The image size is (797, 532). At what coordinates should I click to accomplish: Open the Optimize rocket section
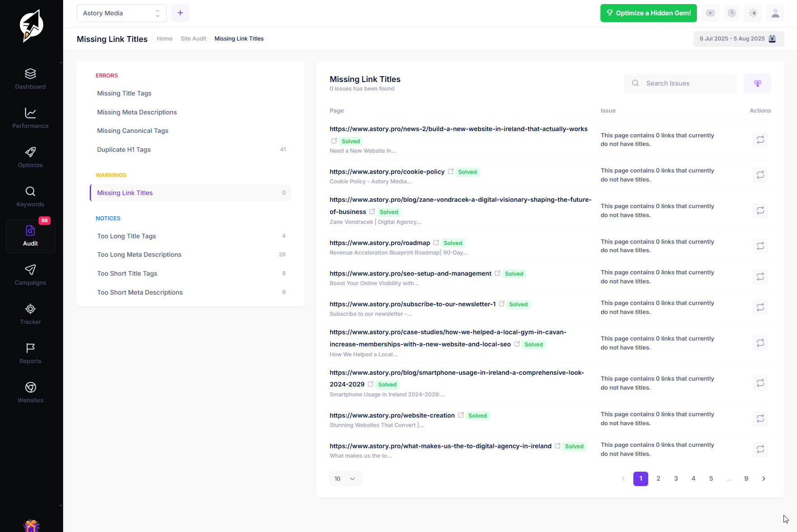(30, 157)
